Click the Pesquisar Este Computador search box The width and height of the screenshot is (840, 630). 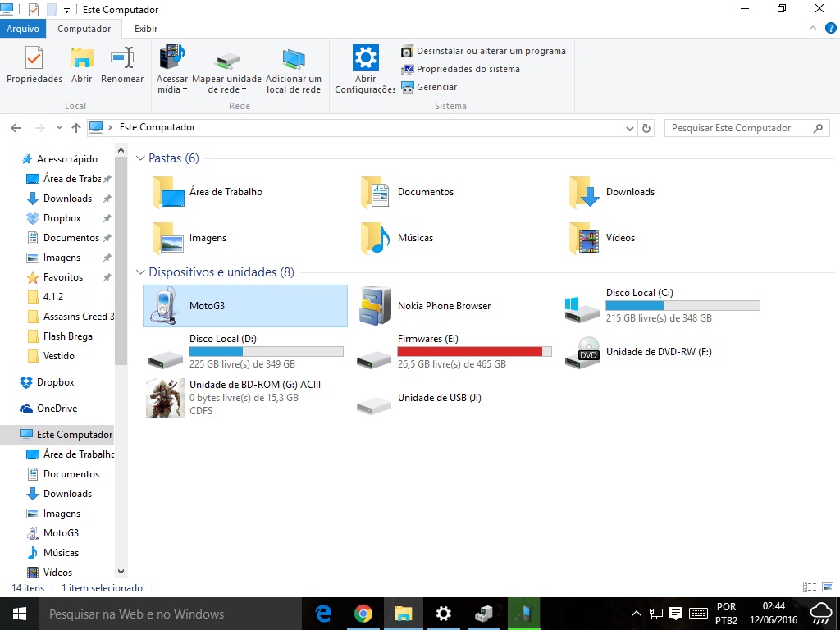pyautogui.click(x=738, y=128)
